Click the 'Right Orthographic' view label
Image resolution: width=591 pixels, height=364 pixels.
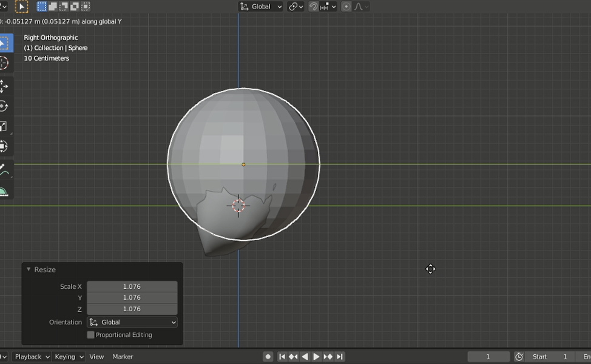[x=51, y=38]
